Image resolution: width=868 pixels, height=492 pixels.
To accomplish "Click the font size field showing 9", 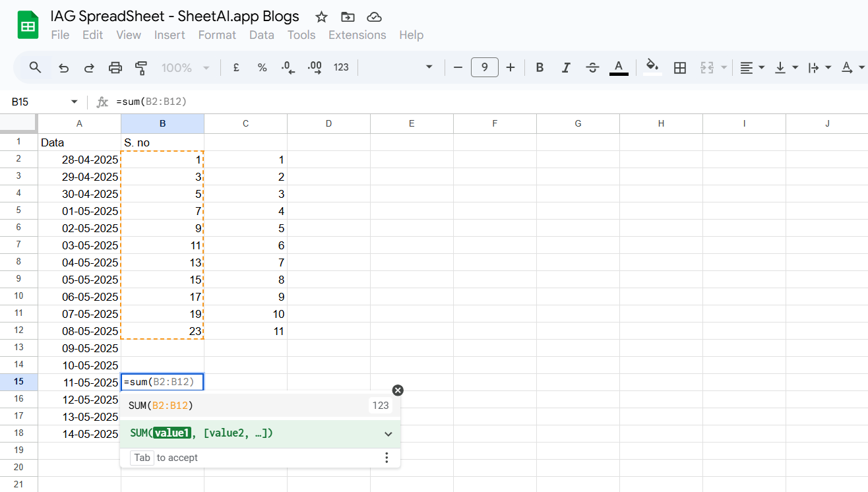I will (485, 67).
